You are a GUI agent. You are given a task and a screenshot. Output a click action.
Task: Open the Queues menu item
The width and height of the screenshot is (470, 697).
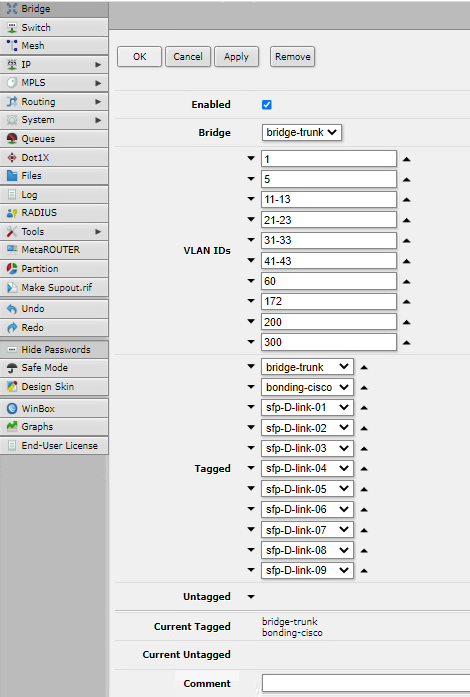click(x=54, y=139)
